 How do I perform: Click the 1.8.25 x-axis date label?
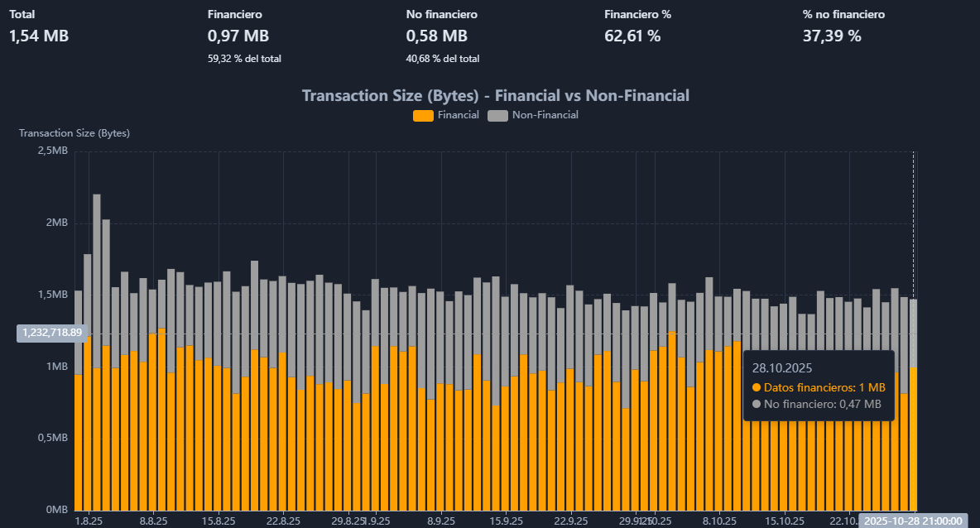pyautogui.click(x=89, y=521)
